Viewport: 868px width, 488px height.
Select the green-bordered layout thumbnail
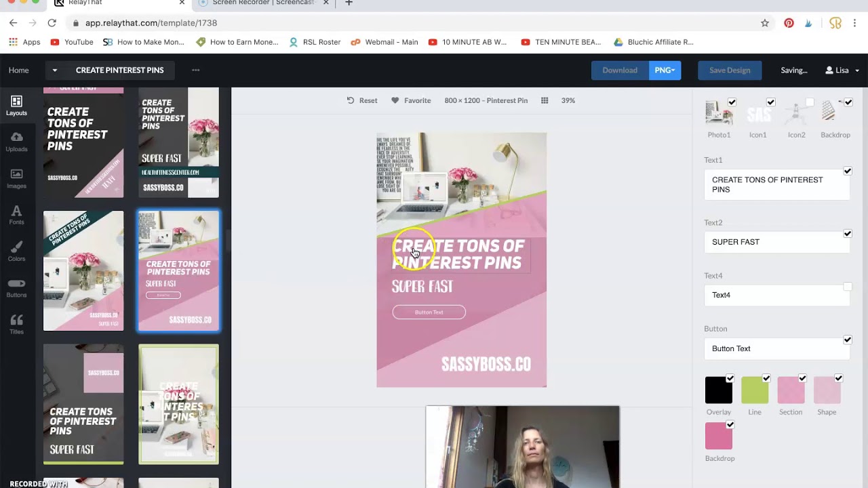coord(179,404)
